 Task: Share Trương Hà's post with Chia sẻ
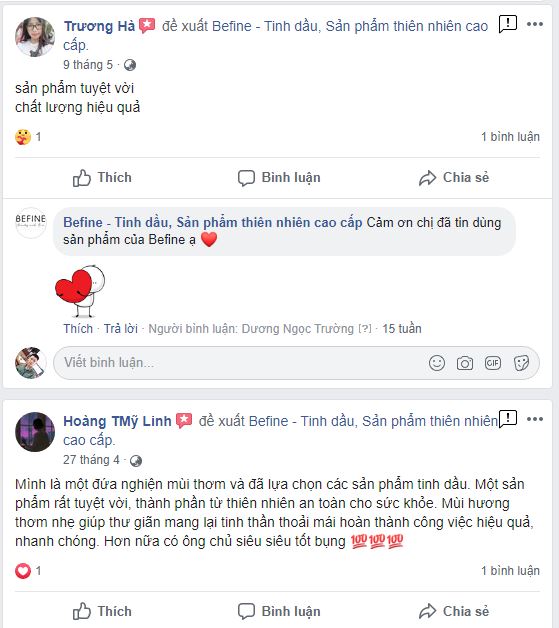pos(454,178)
